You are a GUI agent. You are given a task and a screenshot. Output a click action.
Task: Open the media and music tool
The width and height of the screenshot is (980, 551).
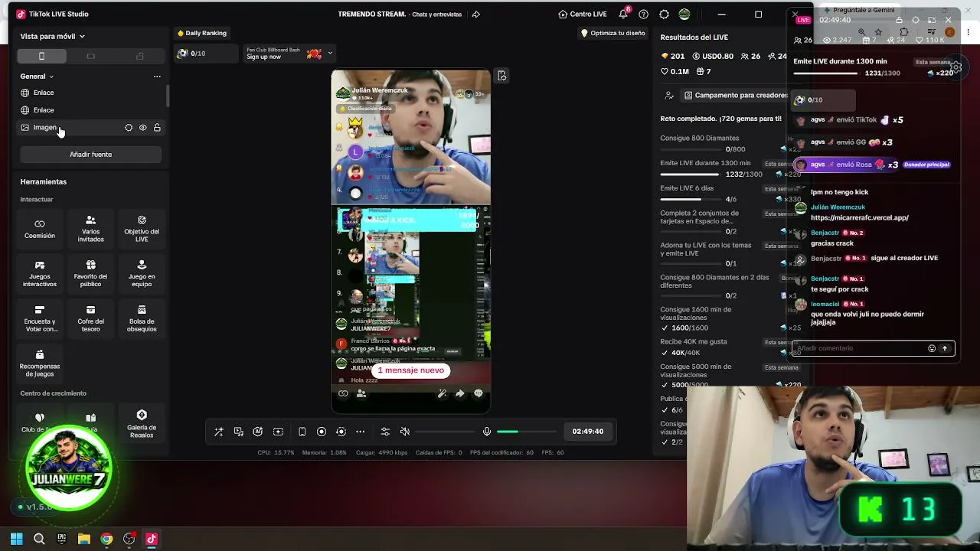tap(238, 432)
